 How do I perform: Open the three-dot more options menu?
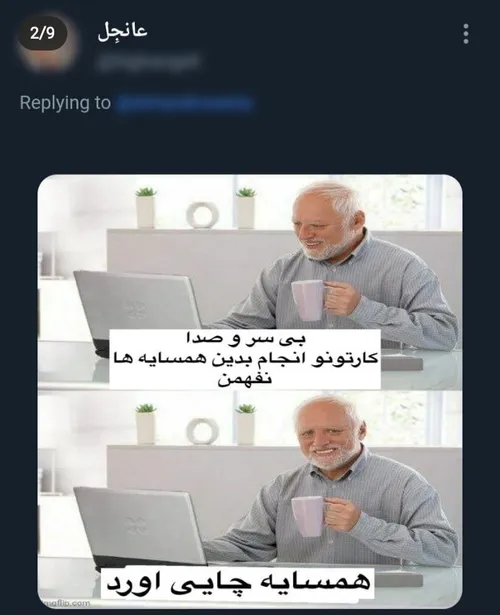coord(465,34)
